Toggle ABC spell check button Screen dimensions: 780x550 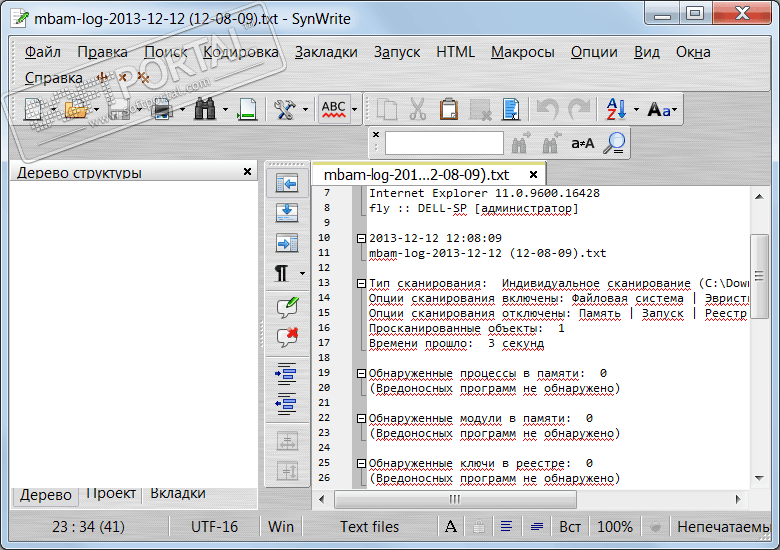click(x=333, y=109)
